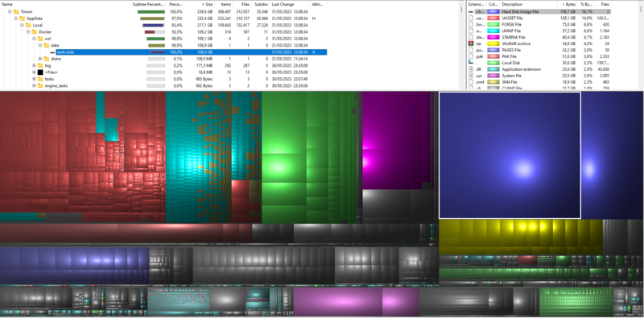Click the Docker subtree percentage bar

[x=155, y=32]
